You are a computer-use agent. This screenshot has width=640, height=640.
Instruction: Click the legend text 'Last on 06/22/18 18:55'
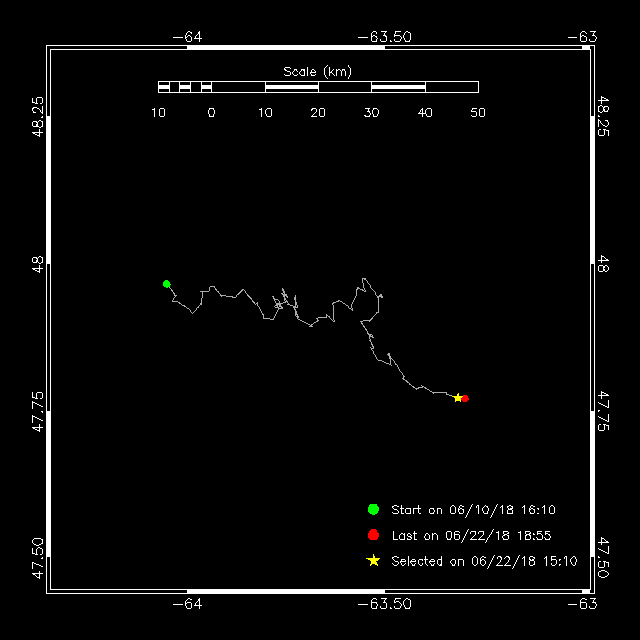point(471,536)
